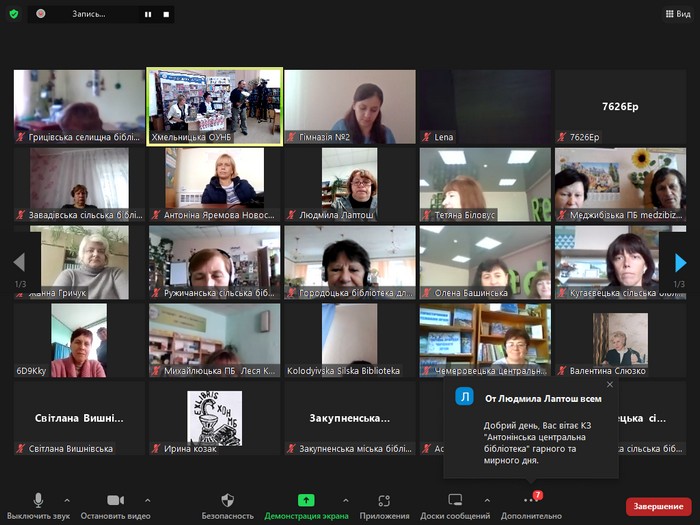Image resolution: width=700 pixels, height=525 pixels.
Task: Select Ружичанська сільська бібліотека video tile
Action: [215, 262]
